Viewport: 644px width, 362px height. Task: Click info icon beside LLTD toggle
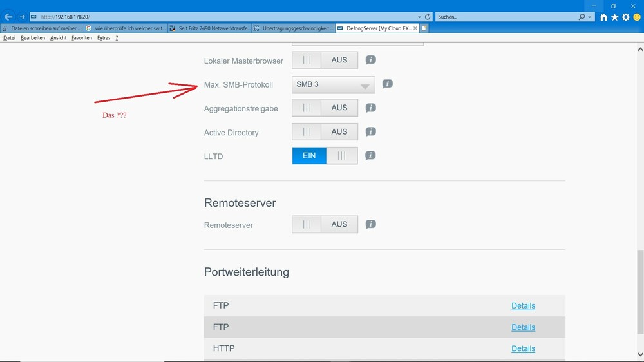click(x=370, y=155)
